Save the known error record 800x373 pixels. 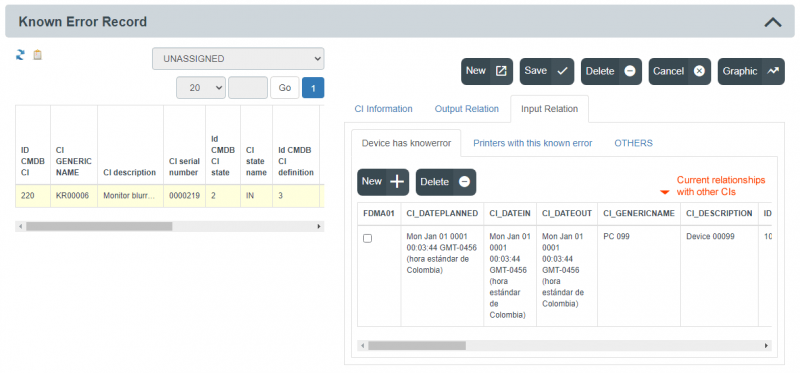(x=547, y=71)
